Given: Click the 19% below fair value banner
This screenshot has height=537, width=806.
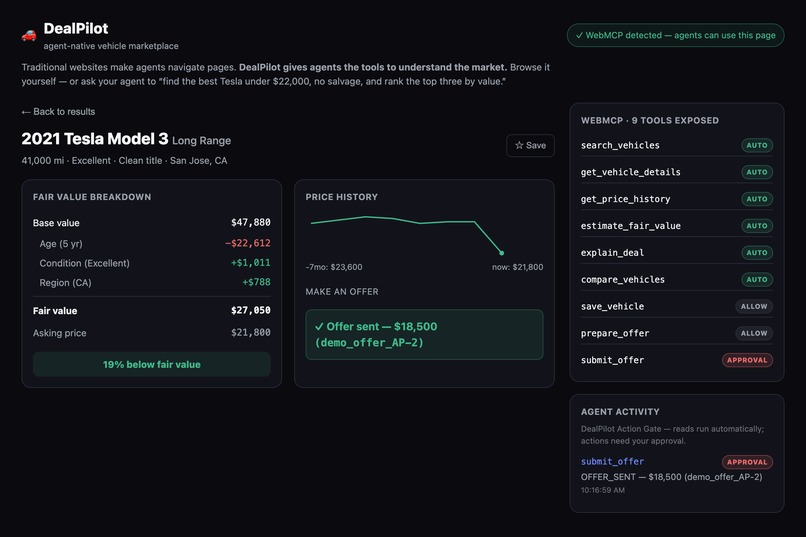Looking at the screenshot, I should (152, 364).
